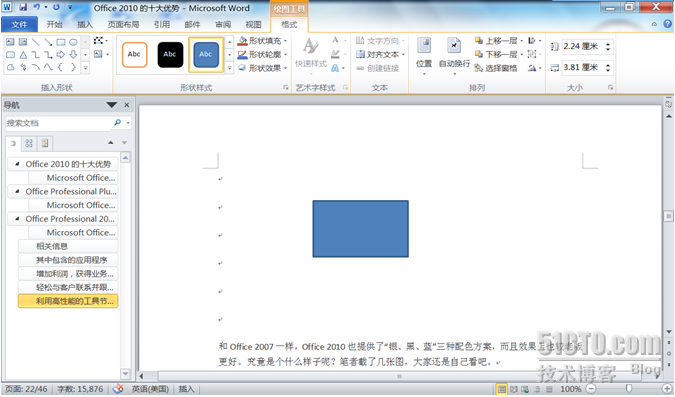Switch to the 引用 References tab
The height and width of the screenshot is (397, 675).
click(x=162, y=25)
